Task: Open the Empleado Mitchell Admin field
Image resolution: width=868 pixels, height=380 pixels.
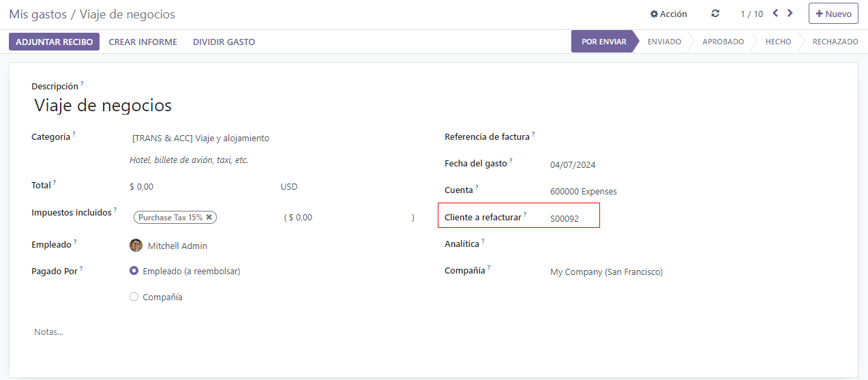Action: (273, 246)
